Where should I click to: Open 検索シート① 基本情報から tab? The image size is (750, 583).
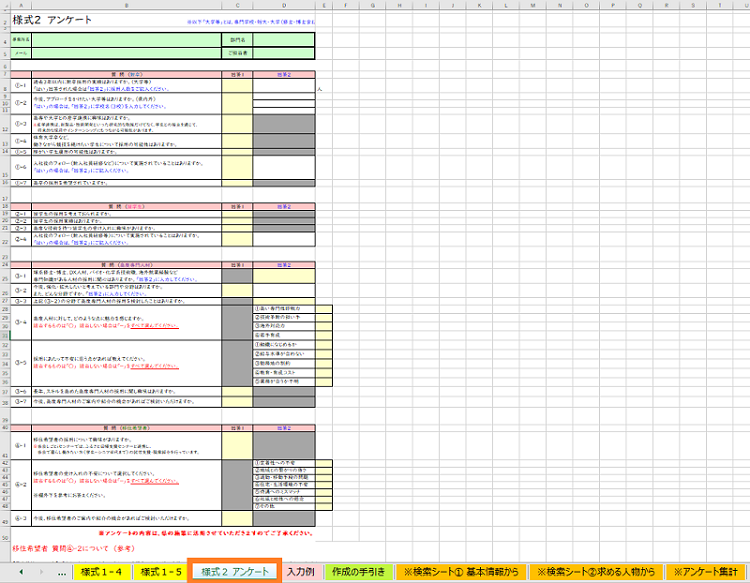click(459, 571)
